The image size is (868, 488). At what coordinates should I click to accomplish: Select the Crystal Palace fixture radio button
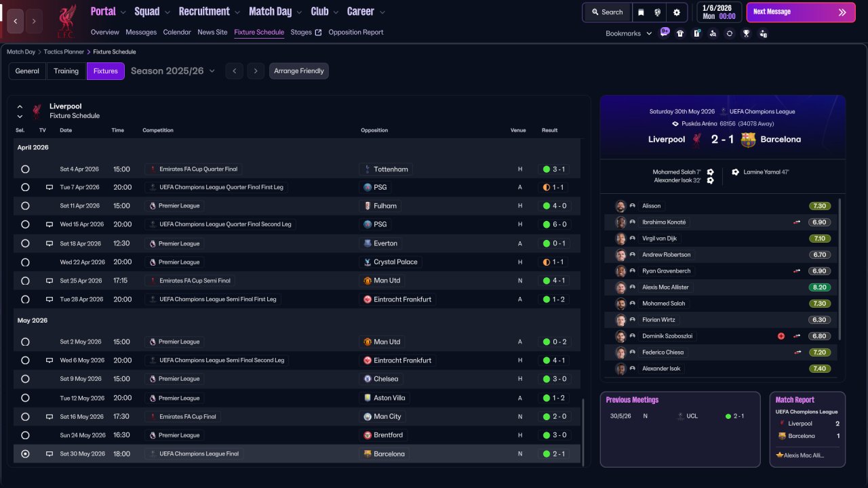click(25, 262)
